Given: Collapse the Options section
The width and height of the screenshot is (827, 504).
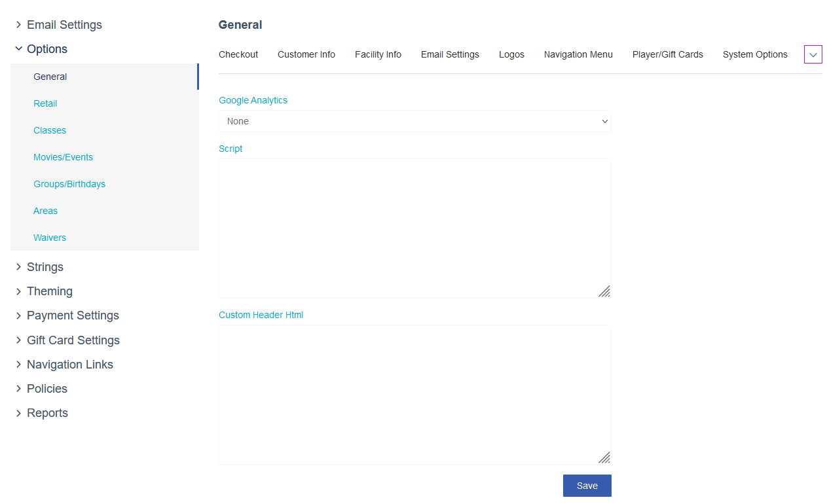Looking at the screenshot, I should [x=41, y=49].
